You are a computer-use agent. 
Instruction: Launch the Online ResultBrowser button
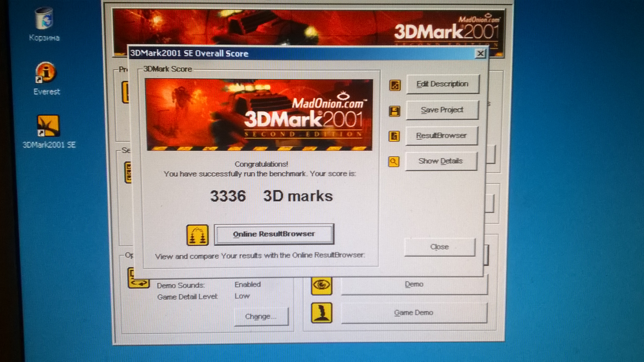(x=274, y=234)
